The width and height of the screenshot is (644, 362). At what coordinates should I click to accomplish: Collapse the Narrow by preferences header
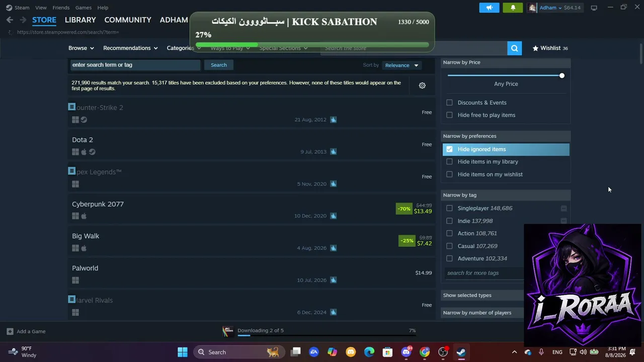pos(506,136)
